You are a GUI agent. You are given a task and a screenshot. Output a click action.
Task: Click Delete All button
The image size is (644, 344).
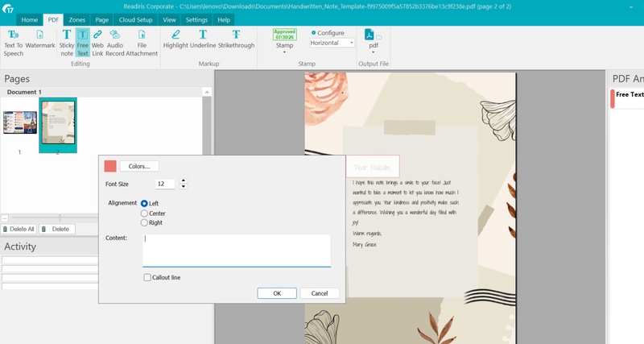tap(19, 229)
